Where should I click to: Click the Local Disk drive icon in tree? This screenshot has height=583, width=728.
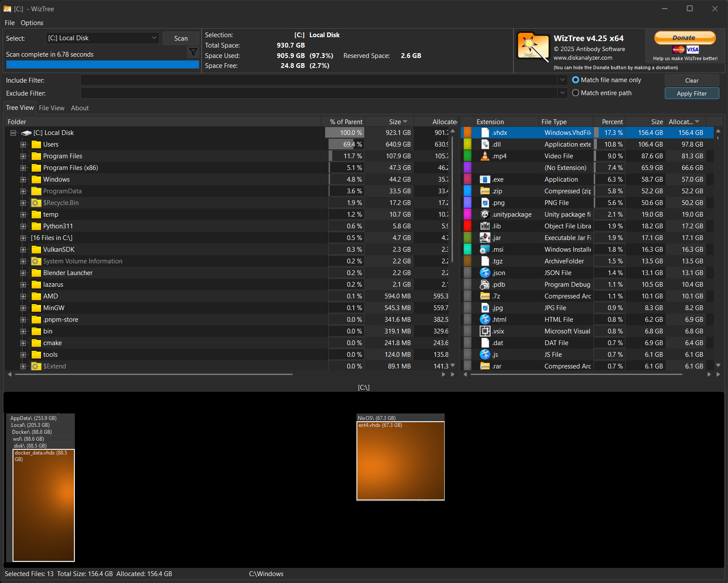[x=26, y=133]
